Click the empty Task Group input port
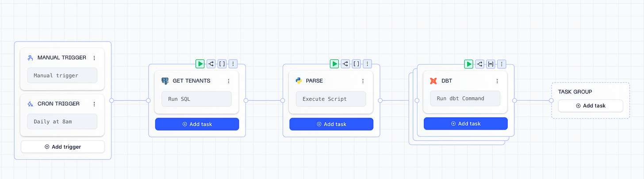The image size is (644, 179). (x=552, y=101)
